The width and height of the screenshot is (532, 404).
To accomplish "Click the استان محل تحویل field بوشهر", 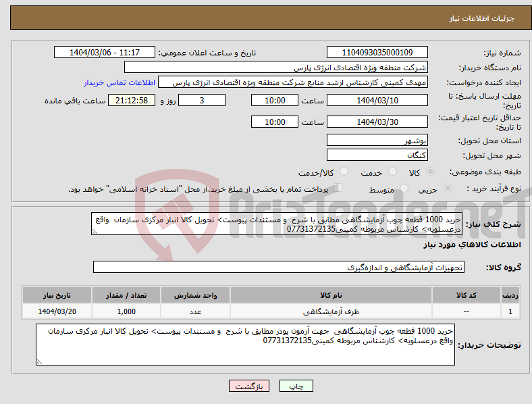I will pyautogui.click(x=377, y=140).
